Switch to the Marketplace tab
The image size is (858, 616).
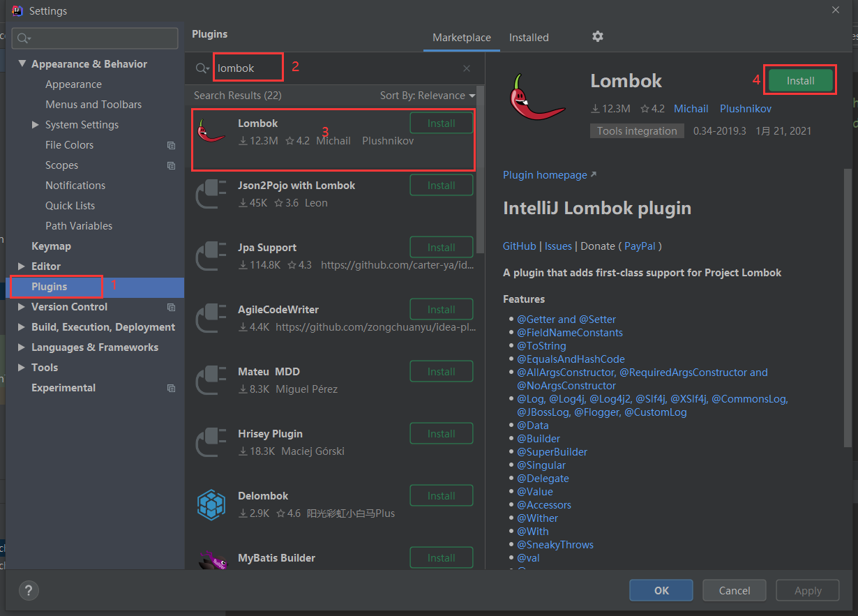pyautogui.click(x=462, y=38)
